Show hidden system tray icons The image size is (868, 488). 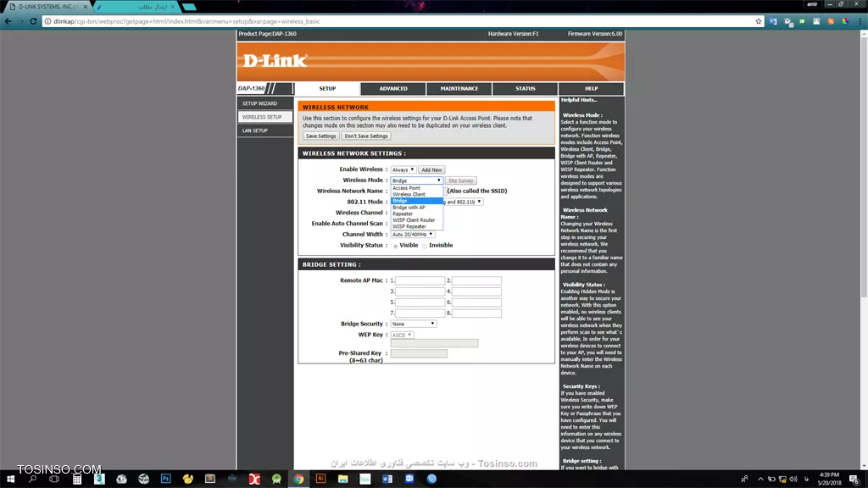click(x=760, y=480)
